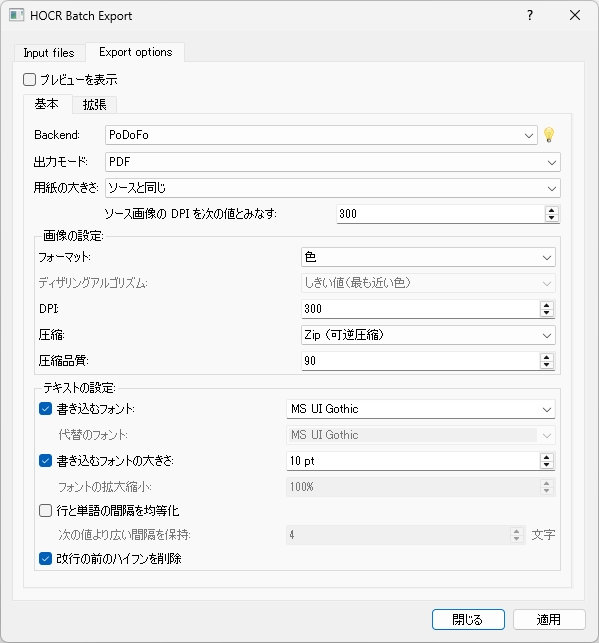
Task: Click the Backend: label
Action: pos(57,135)
